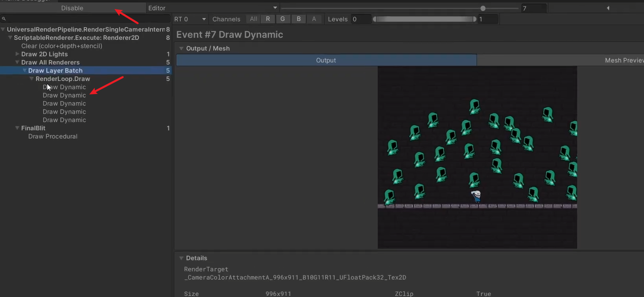
Task: Click the previous event arrow at top right
Action: (x=608, y=8)
